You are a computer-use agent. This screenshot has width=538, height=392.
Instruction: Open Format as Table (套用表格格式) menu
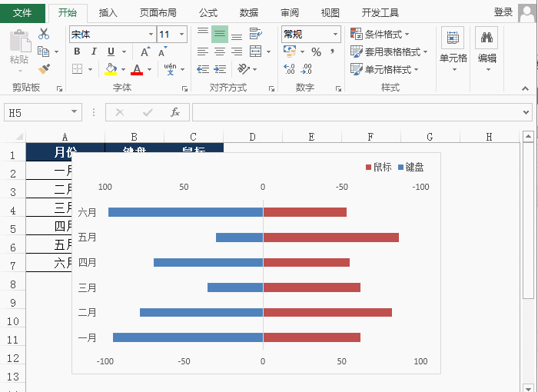click(389, 51)
